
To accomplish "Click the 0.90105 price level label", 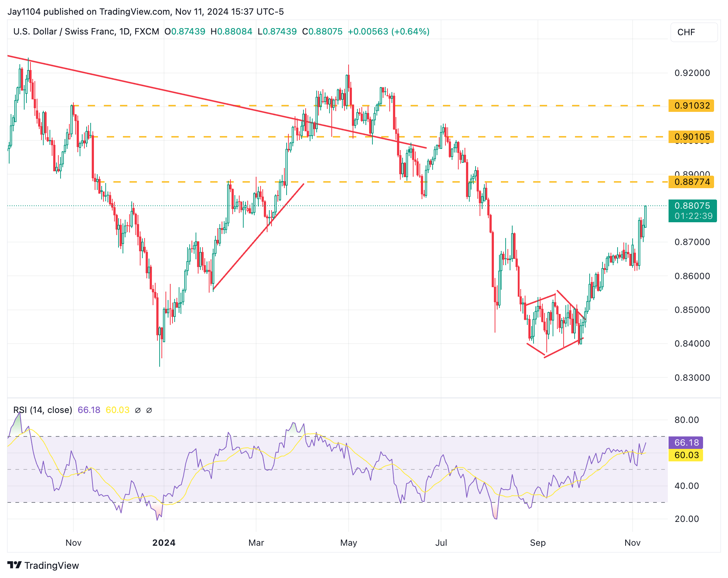I will (x=691, y=137).
